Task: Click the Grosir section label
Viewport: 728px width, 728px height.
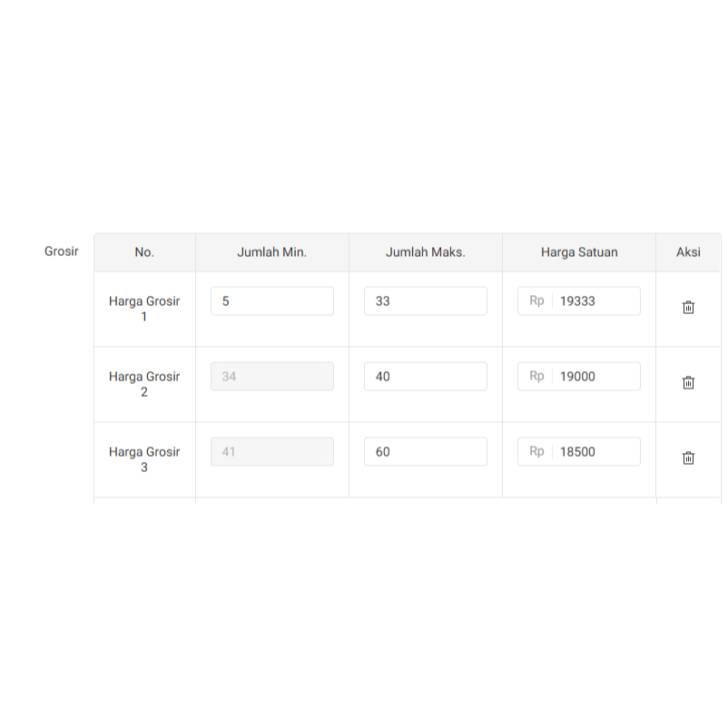Action: click(62, 251)
